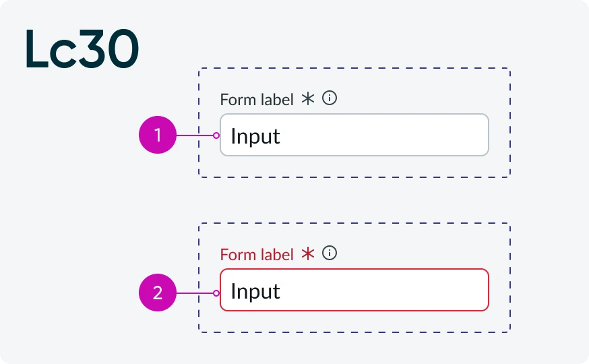Click the red "Form label" text
The width and height of the screenshot is (589, 364).
257,255
